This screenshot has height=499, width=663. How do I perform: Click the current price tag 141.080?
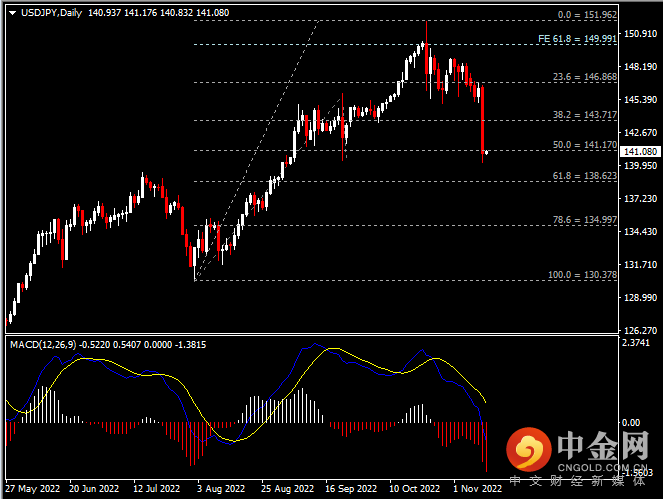tap(640, 151)
